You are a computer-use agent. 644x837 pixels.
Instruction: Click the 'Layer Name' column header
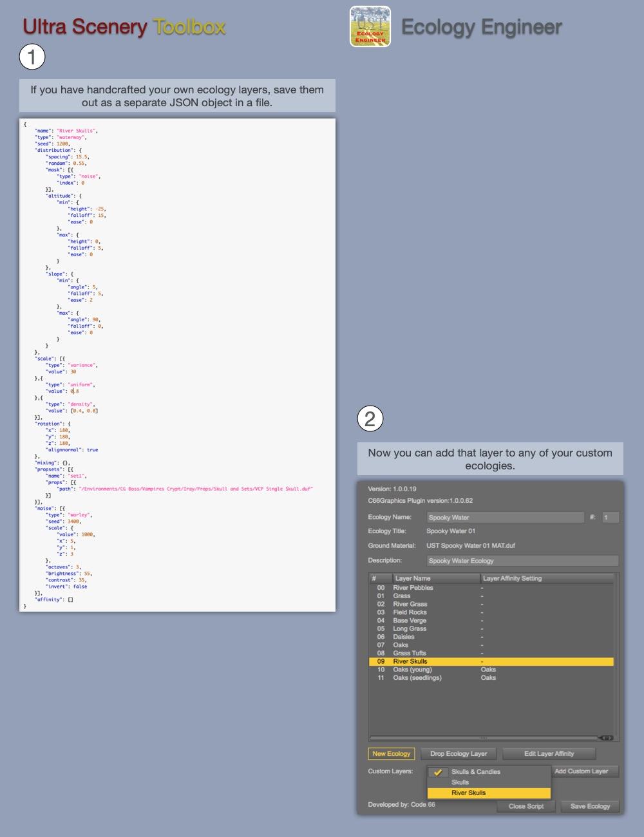pyautogui.click(x=437, y=578)
